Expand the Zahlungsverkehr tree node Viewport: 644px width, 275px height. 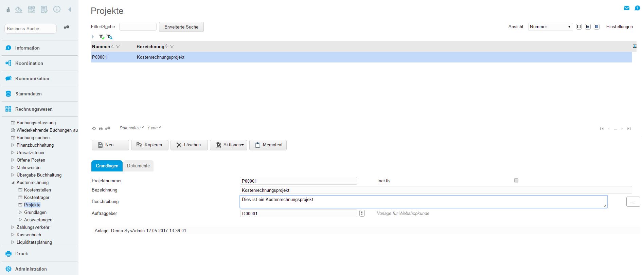point(13,227)
